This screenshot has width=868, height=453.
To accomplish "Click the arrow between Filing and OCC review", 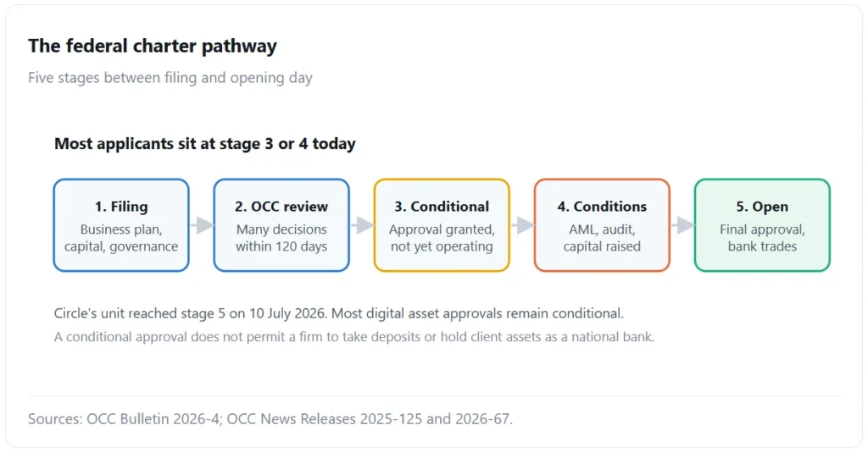I will coord(202,225).
